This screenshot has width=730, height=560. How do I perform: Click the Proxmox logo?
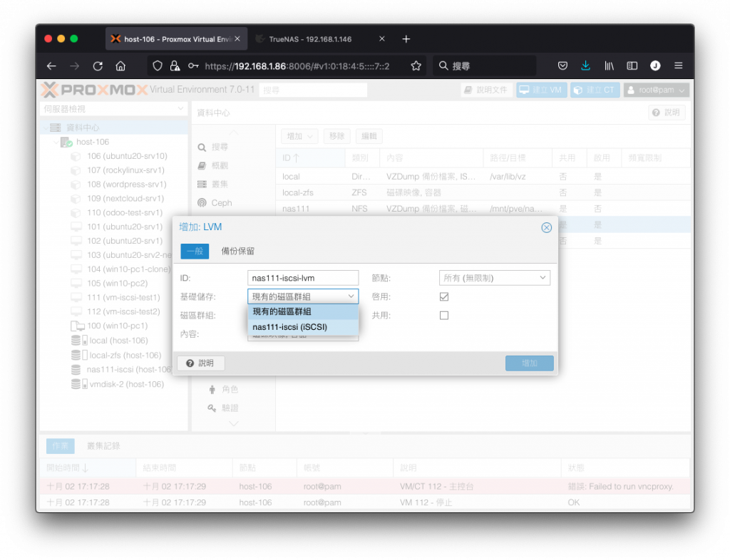tap(95, 90)
